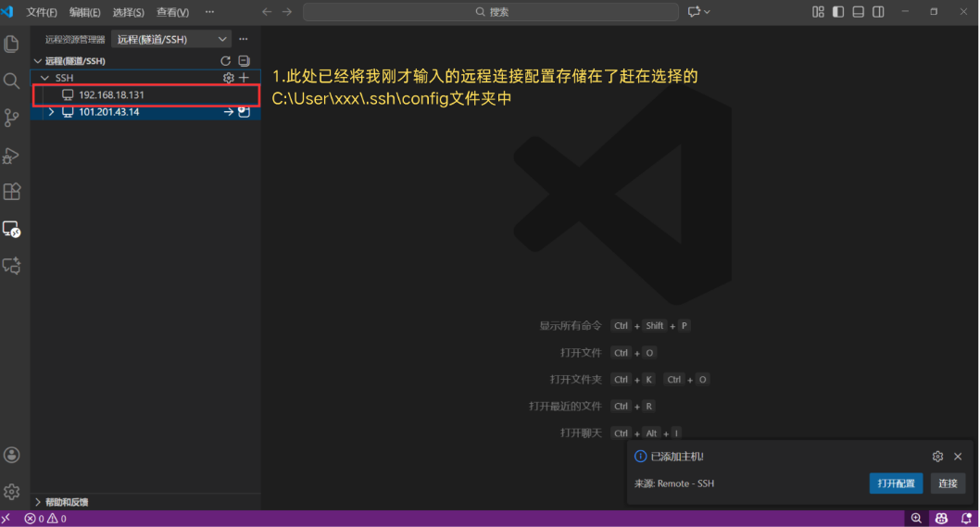Viewport: 980px width, 527px height.
Task: Click the 打开配置 button
Action: click(897, 483)
